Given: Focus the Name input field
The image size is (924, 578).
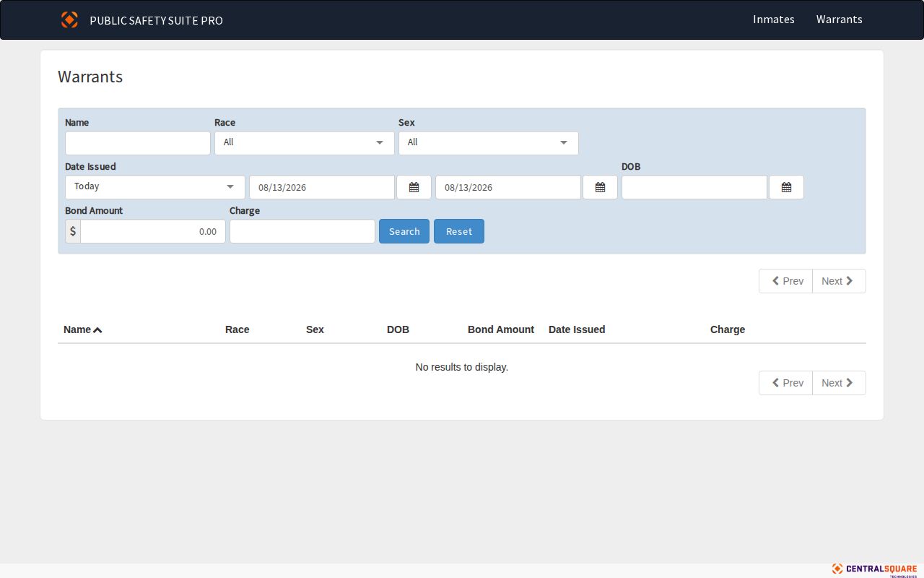Looking at the screenshot, I should pos(138,143).
